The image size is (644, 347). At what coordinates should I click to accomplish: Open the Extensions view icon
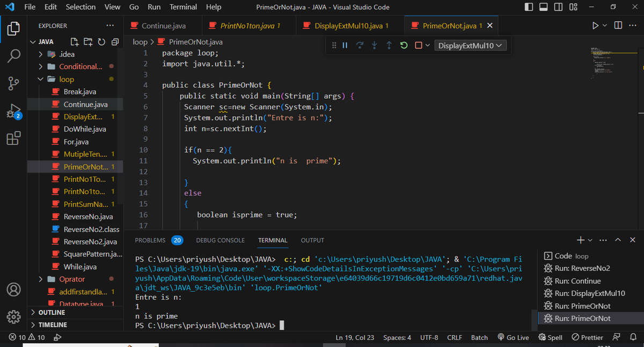coord(13,138)
